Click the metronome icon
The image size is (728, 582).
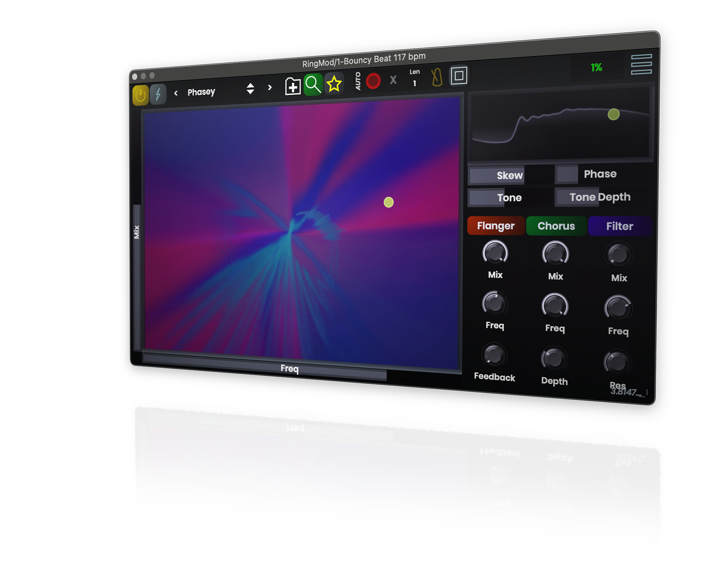click(x=437, y=77)
